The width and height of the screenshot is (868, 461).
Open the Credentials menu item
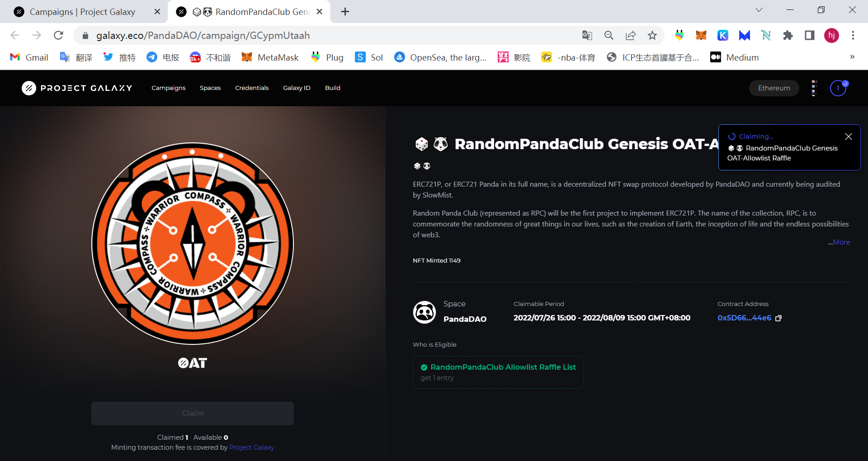pyautogui.click(x=252, y=88)
